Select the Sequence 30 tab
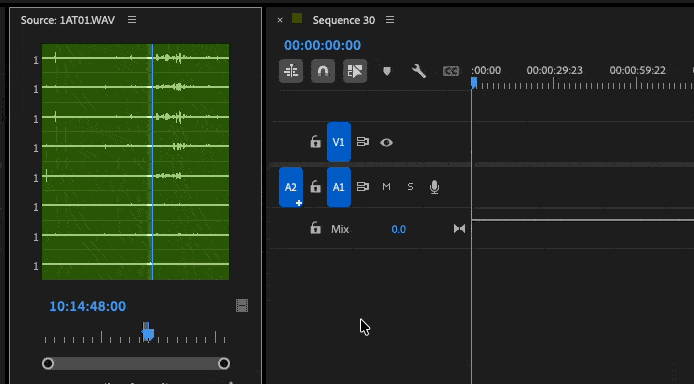 point(343,20)
